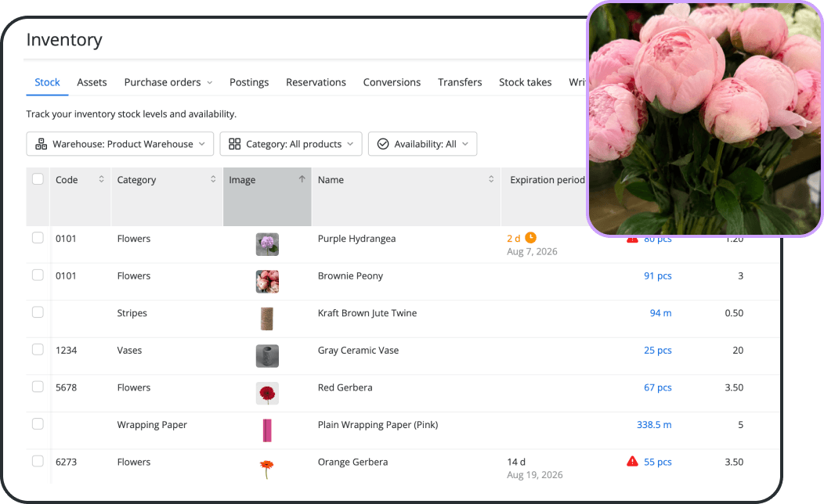Image resolution: width=824 pixels, height=504 pixels.
Task: Click code 5678 cell
Action: click(67, 387)
